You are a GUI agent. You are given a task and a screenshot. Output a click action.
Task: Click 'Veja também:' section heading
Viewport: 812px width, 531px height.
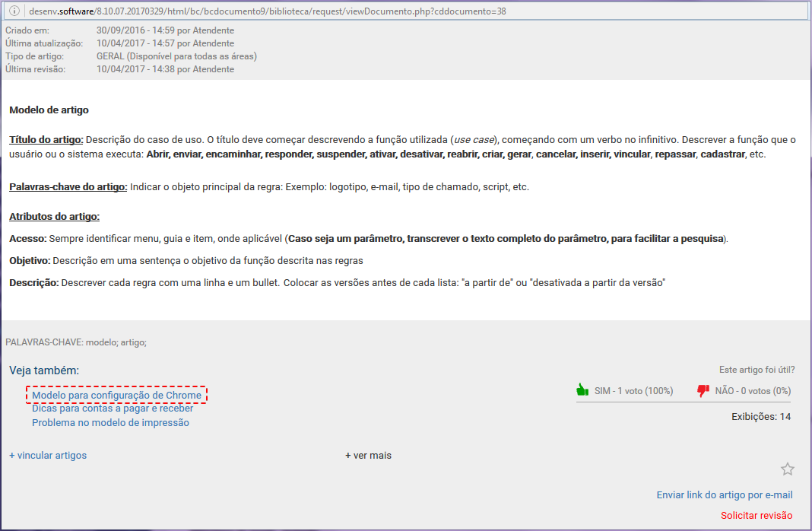(x=44, y=370)
